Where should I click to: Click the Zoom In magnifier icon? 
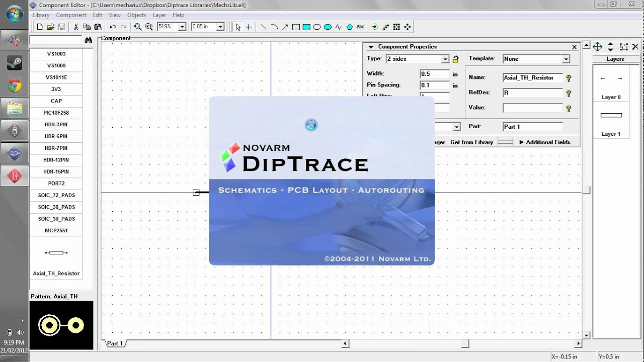coord(138,27)
